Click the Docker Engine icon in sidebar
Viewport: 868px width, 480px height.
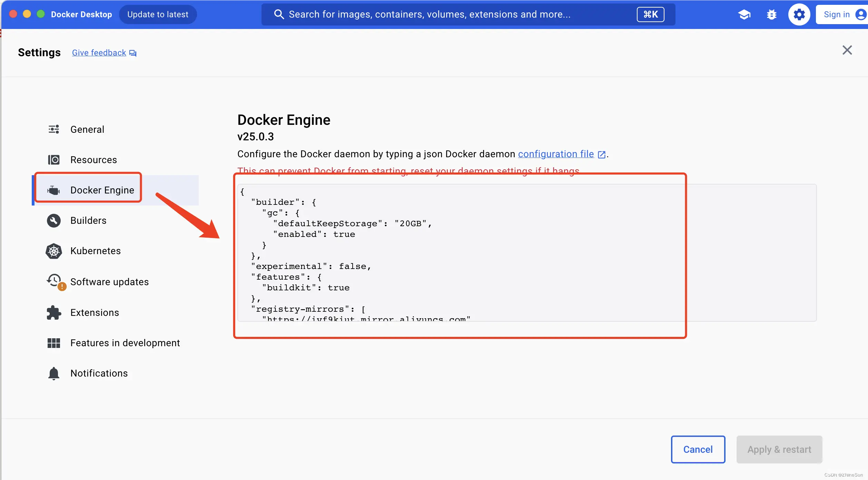pyautogui.click(x=53, y=190)
